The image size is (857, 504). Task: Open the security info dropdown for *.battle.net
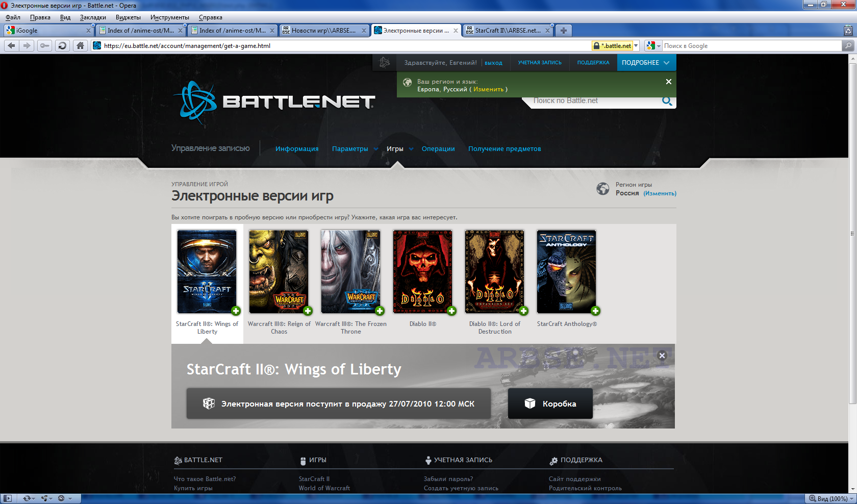point(636,45)
